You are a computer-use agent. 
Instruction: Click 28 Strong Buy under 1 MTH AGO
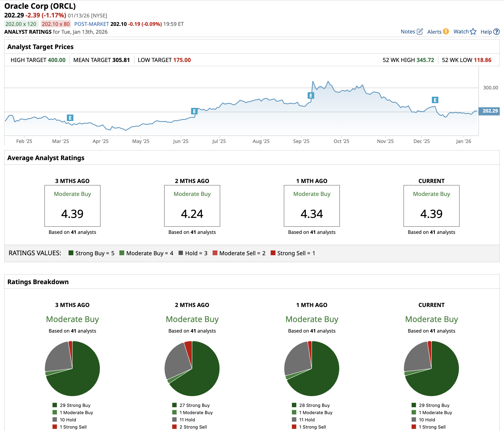tap(315, 405)
